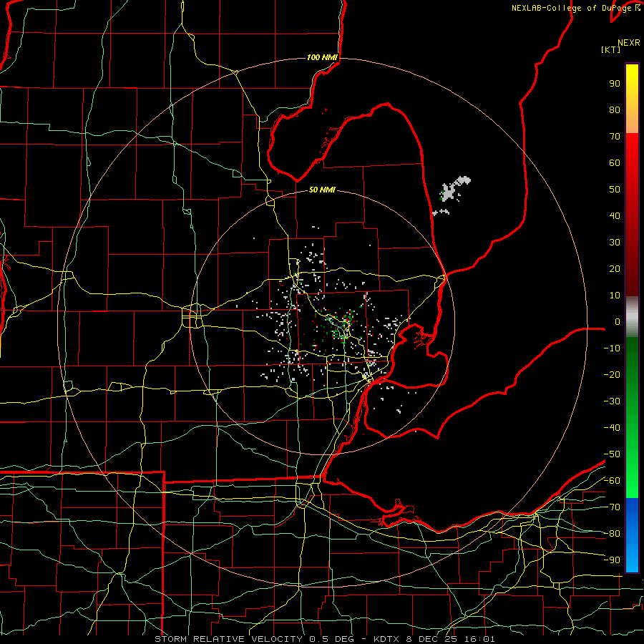This screenshot has width=644, height=644.
Task: Click the "30" value on the velocity scale
Action: click(615, 243)
